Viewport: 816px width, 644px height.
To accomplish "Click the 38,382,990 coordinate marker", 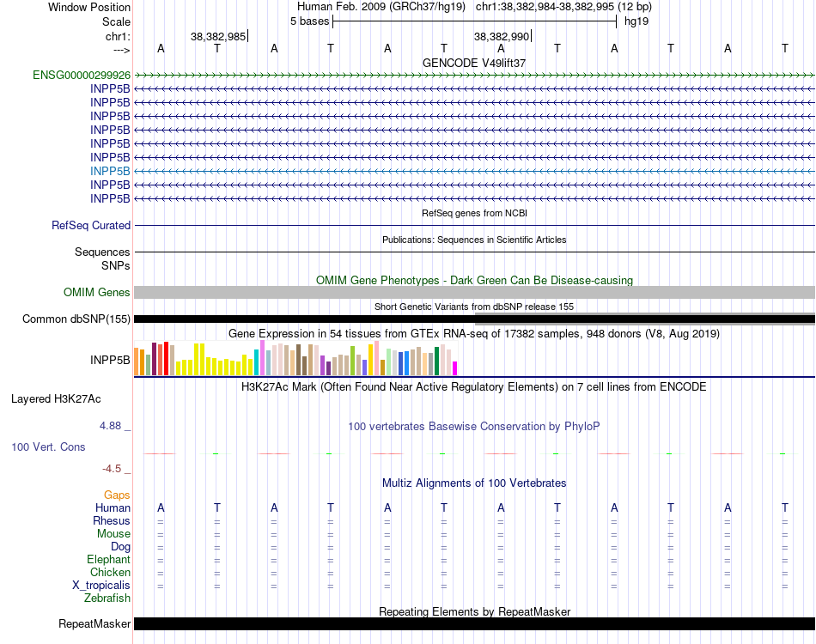I will pyautogui.click(x=502, y=36).
